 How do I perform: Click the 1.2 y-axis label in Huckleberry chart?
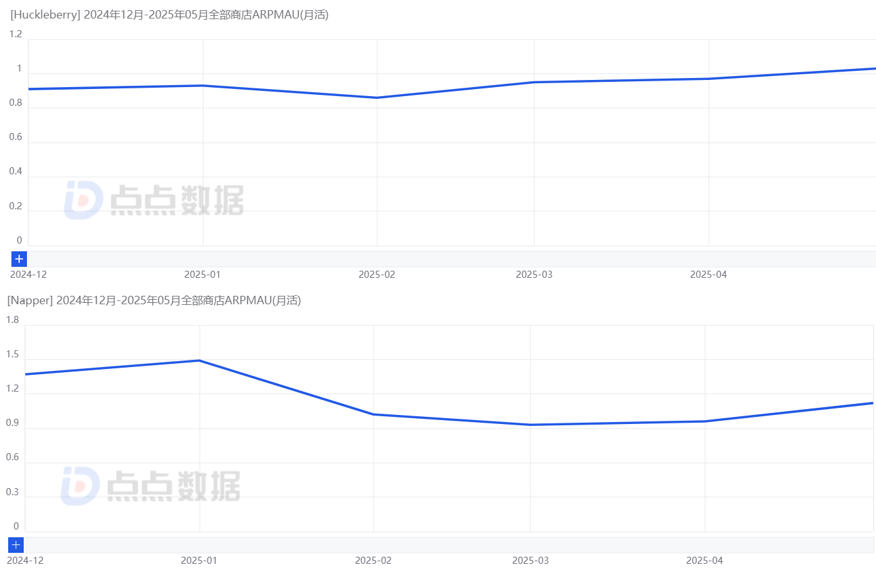(15, 34)
